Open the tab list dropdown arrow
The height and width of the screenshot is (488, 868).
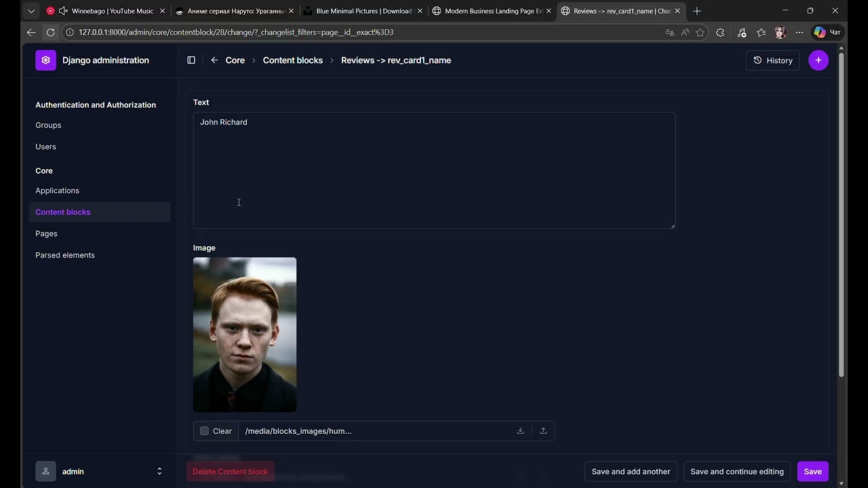[x=31, y=11]
